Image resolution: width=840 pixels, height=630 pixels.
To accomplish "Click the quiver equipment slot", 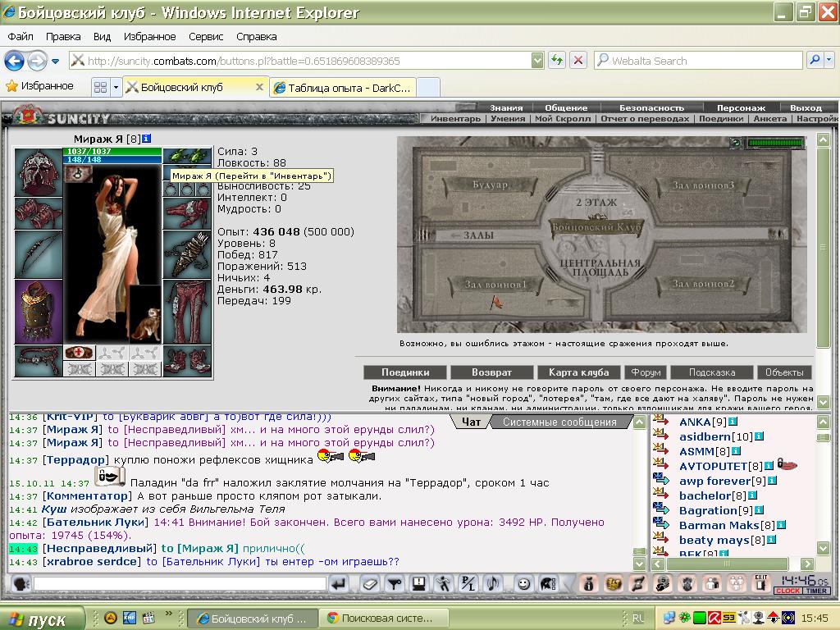I will tap(187, 254).
